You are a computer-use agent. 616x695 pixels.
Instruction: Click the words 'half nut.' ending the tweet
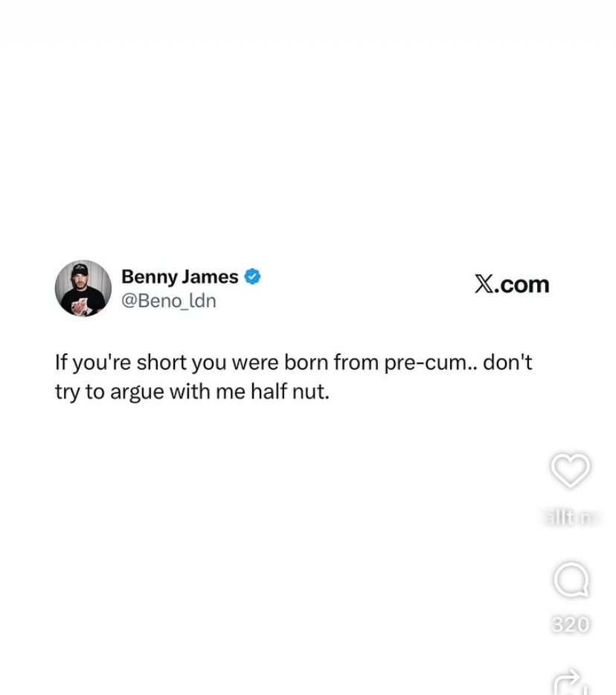(x=290, y=391)
